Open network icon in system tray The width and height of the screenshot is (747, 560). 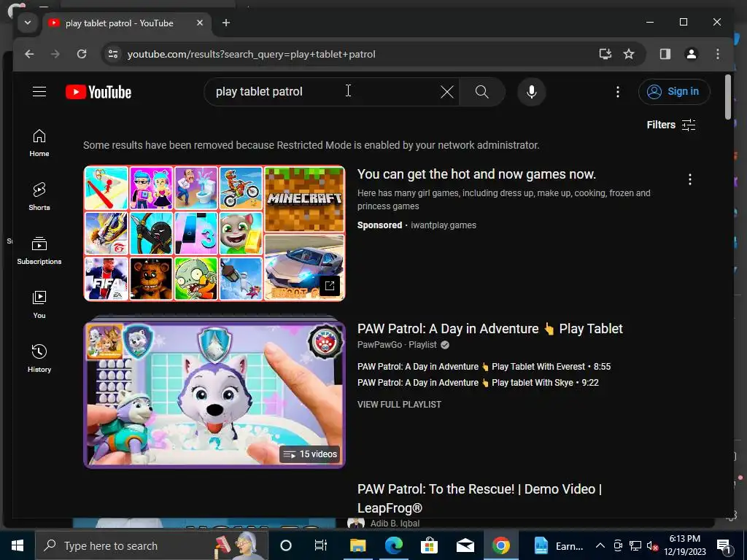pos(635,545)
